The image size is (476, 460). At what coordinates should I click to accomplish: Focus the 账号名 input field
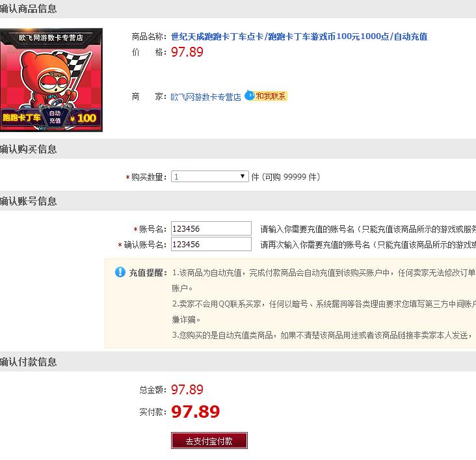(x=211, y=228)
